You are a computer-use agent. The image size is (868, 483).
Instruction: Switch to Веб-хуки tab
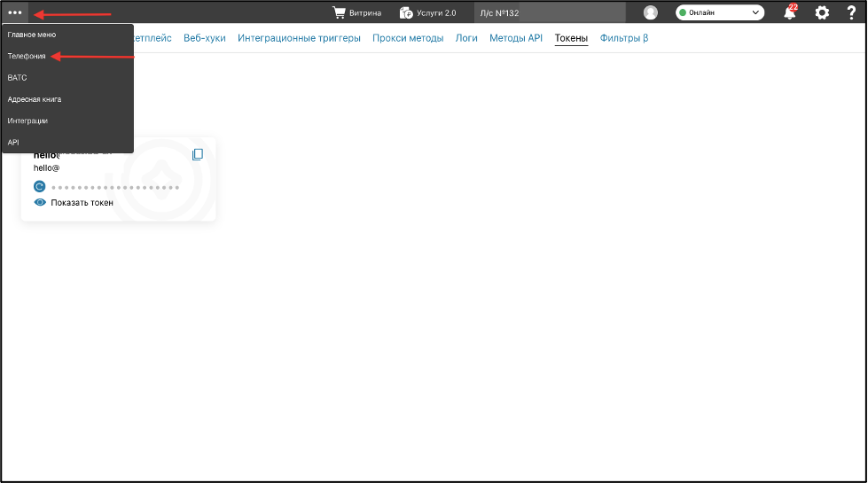click(204, 38)
